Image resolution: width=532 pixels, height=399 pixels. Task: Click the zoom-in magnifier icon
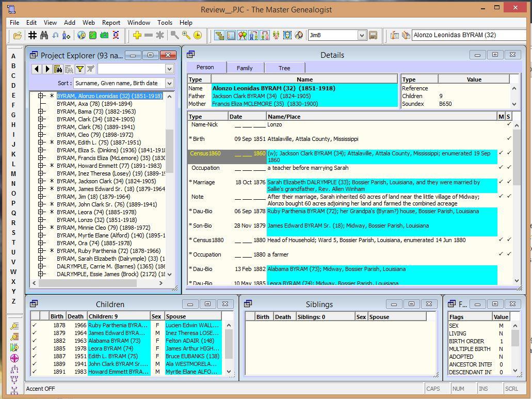[x=186, y=35]
